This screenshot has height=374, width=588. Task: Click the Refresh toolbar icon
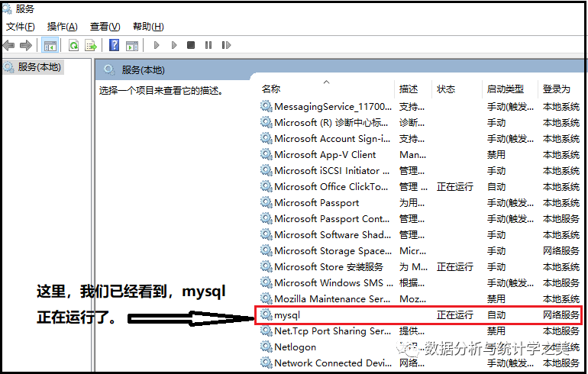pos(73,46)
